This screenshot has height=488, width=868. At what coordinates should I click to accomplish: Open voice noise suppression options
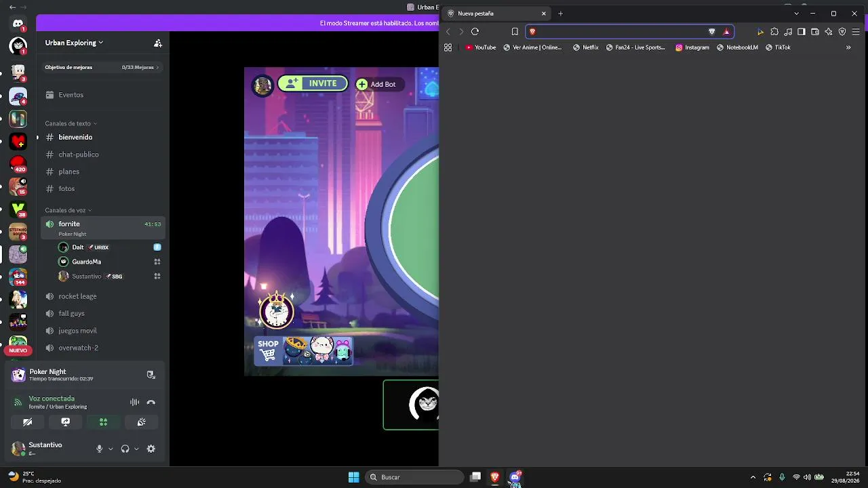click(x=134, y=402)
